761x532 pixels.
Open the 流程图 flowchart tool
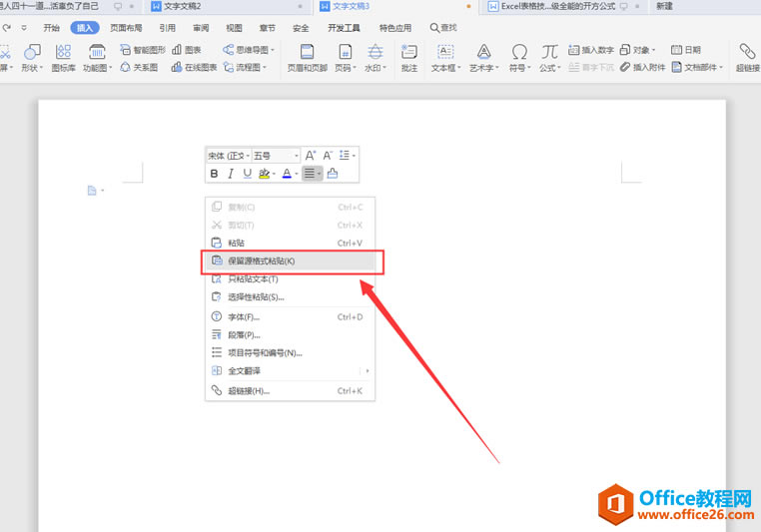pos(245,68)
